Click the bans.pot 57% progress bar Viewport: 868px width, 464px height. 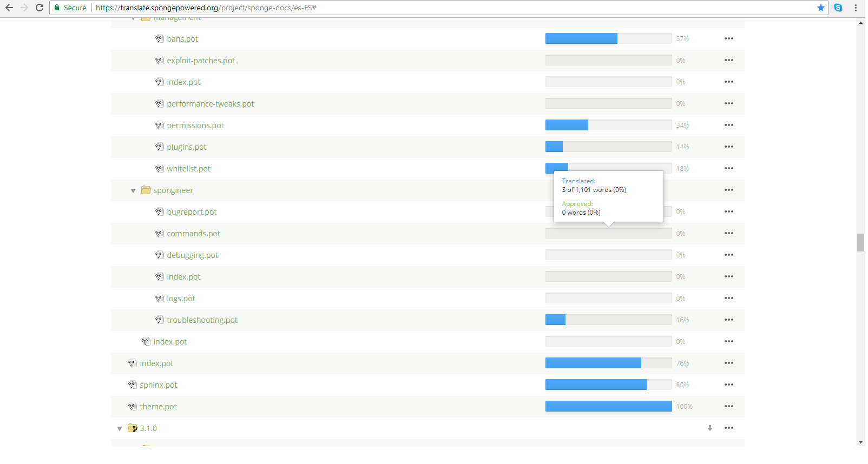609,38
